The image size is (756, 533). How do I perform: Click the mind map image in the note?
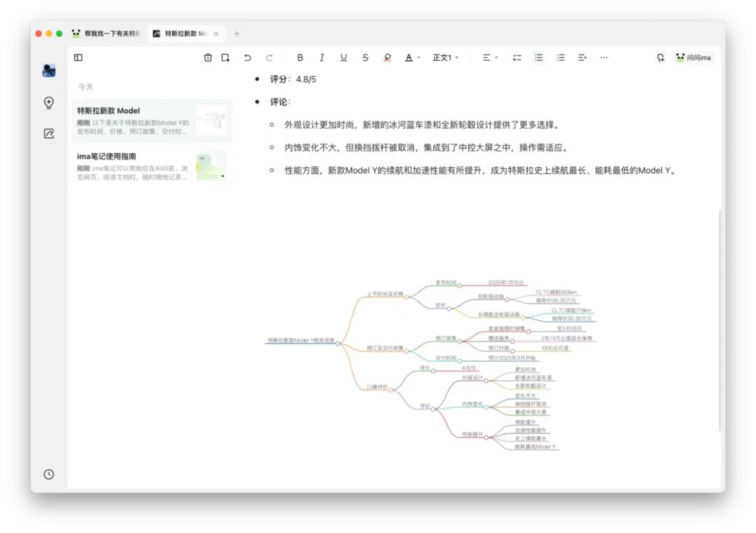[430, 365]
